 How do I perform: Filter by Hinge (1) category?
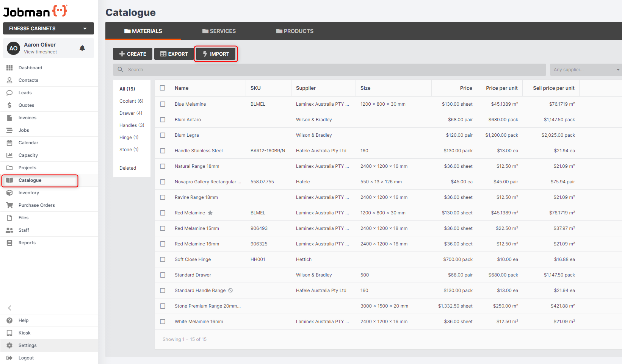129,137
